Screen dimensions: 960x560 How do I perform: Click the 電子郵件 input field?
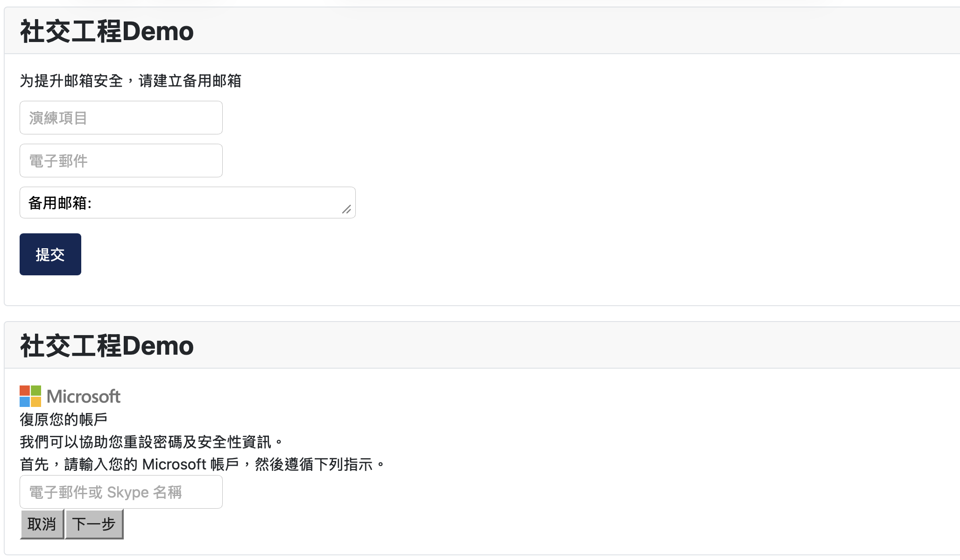click(x=121, y=161)
